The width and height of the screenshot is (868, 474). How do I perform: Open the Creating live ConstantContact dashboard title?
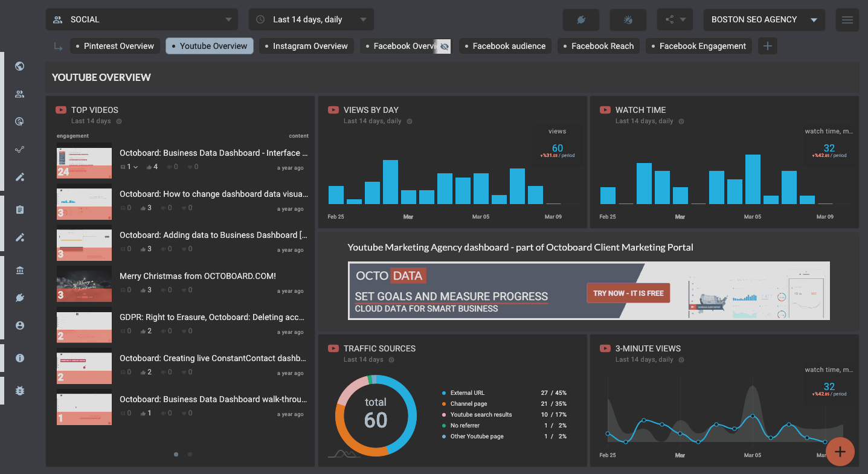[213, 358]
